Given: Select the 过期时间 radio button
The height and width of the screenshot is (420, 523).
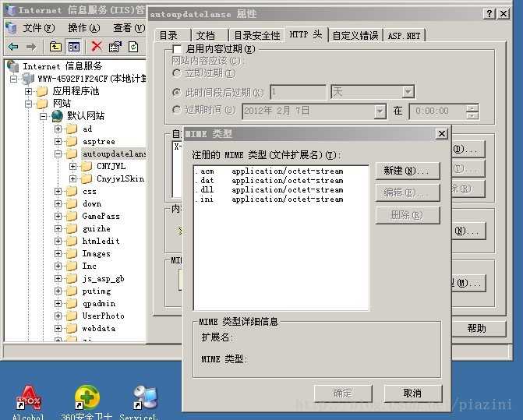Looking at the screenshot, I should (x=176, y=110).
